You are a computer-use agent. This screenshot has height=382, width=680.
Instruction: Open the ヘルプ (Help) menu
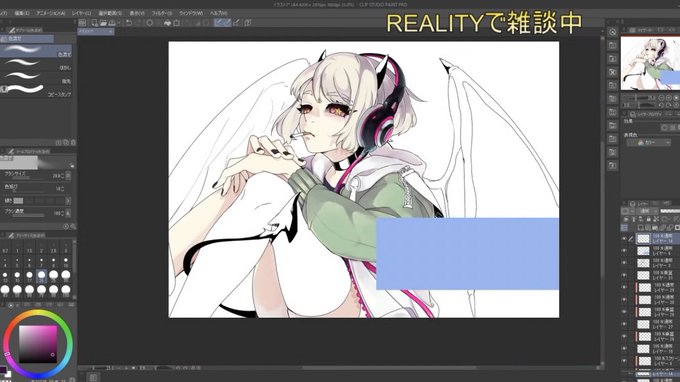click(x=219, y=13)
